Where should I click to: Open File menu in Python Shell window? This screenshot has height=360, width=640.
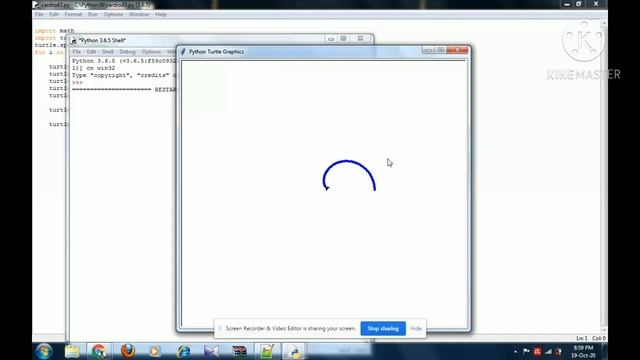click(76, 52)
